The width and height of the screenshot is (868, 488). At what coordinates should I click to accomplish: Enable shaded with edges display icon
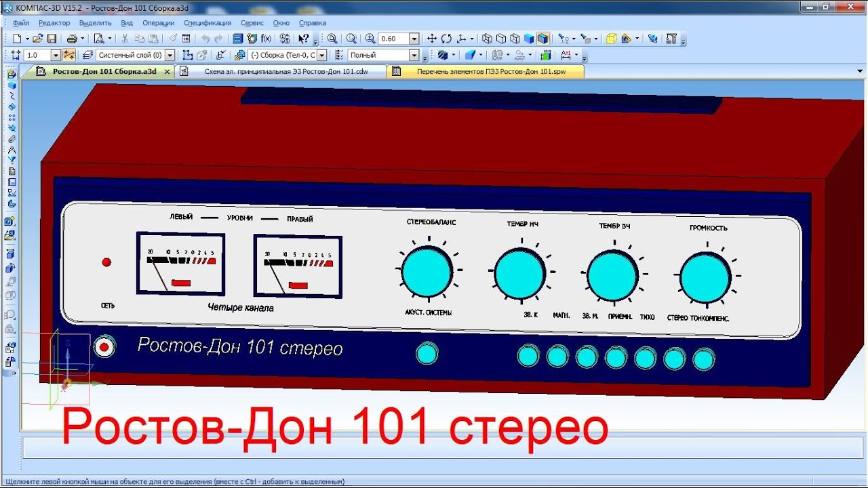coord(542,39)
